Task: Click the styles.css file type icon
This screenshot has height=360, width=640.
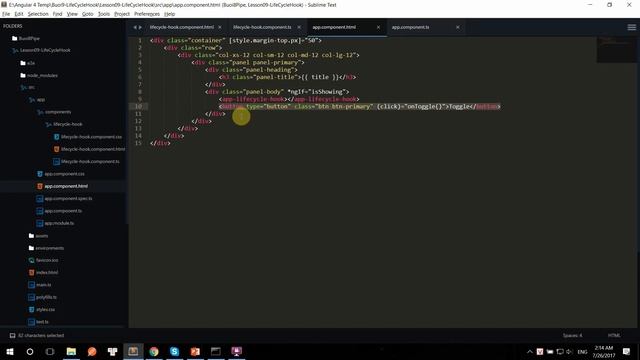Action: pos(31,310)
